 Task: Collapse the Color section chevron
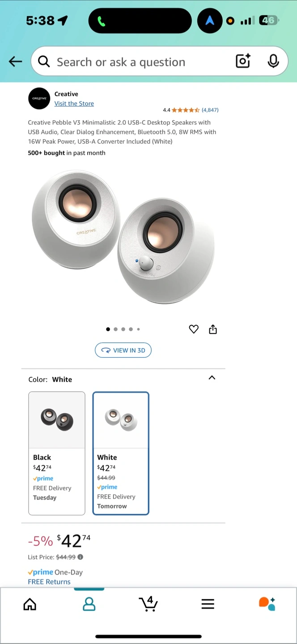212,377
